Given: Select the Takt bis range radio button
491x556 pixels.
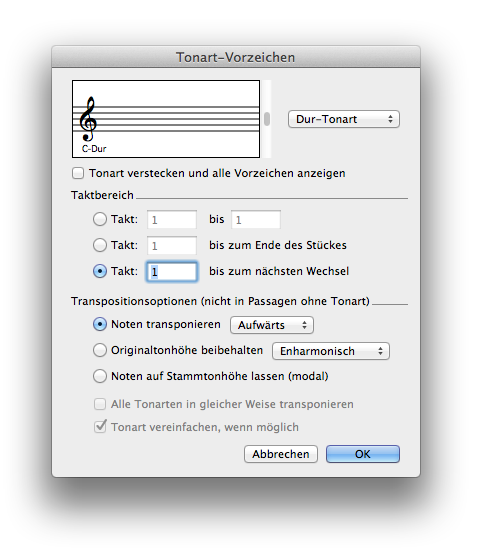Looking at the screenshot, I should pos(100,219).
